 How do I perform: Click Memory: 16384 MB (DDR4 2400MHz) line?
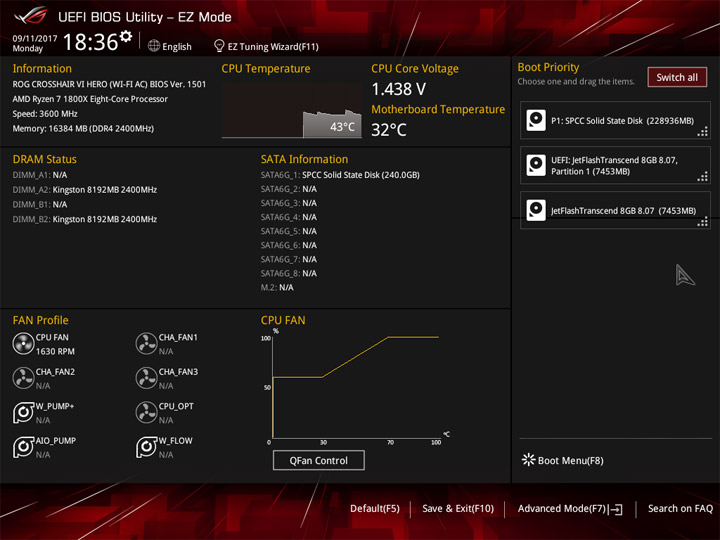pyautogui.click(x=83, y=128)
